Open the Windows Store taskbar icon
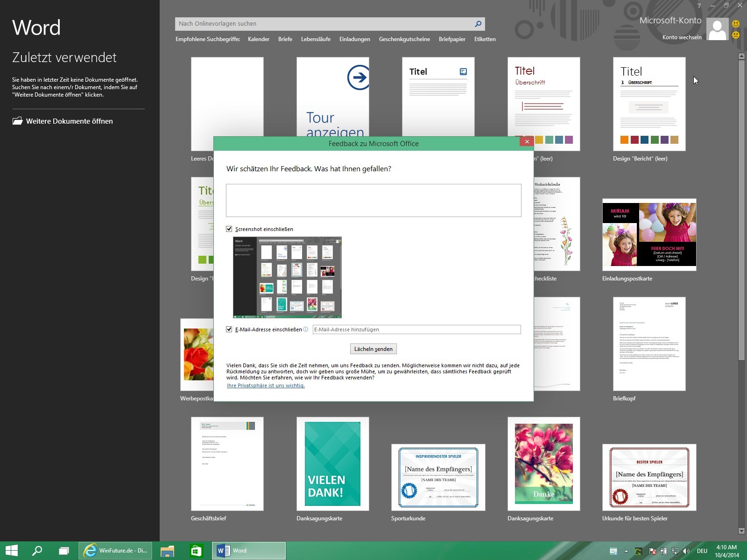The image size is (747, 560). [196, 551]
